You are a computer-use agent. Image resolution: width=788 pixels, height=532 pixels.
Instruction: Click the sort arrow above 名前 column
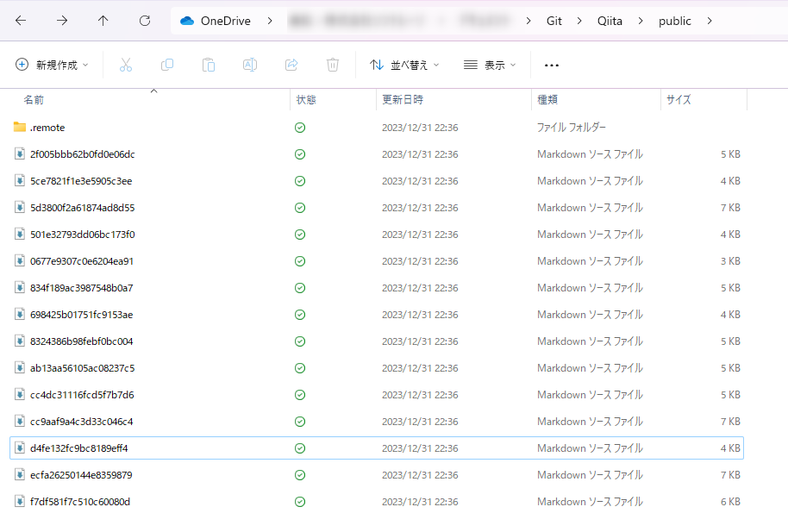[154, 91]
